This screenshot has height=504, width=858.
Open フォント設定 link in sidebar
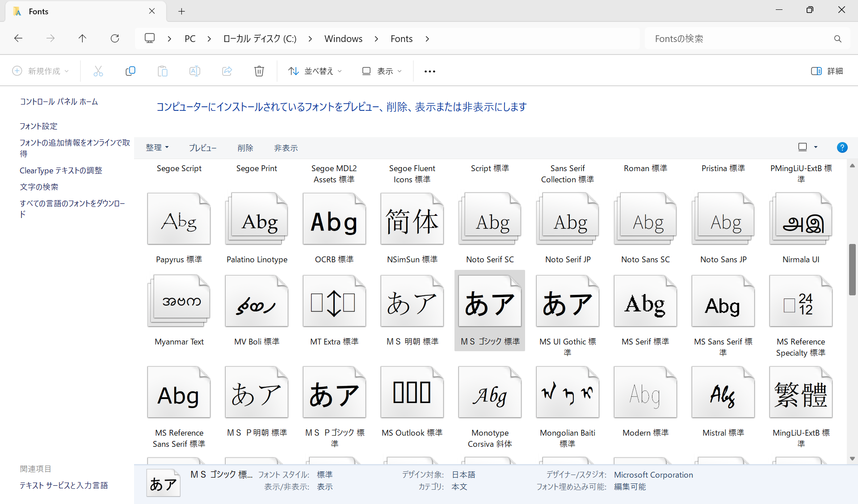pyautogui.click(x=38, y=126)
